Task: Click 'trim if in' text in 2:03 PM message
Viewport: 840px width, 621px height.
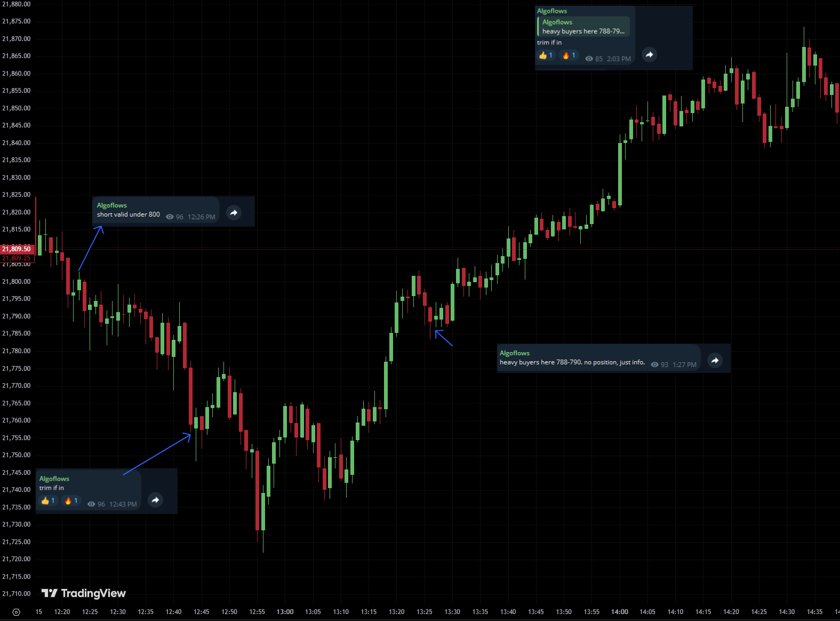Action: 549,43
